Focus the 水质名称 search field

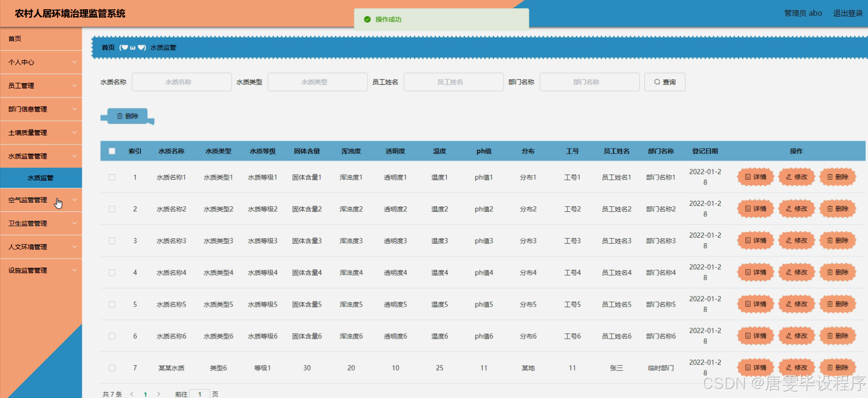click(182, 82)
